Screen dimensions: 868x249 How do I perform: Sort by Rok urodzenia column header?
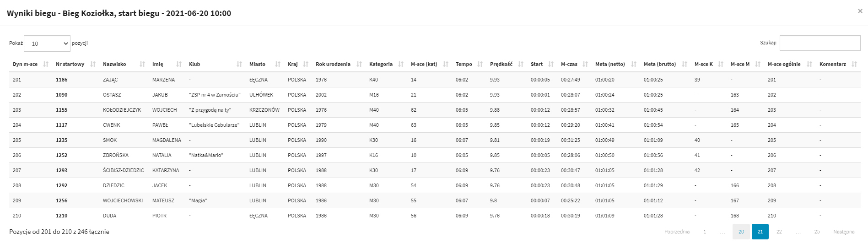[x=333, y=65]
